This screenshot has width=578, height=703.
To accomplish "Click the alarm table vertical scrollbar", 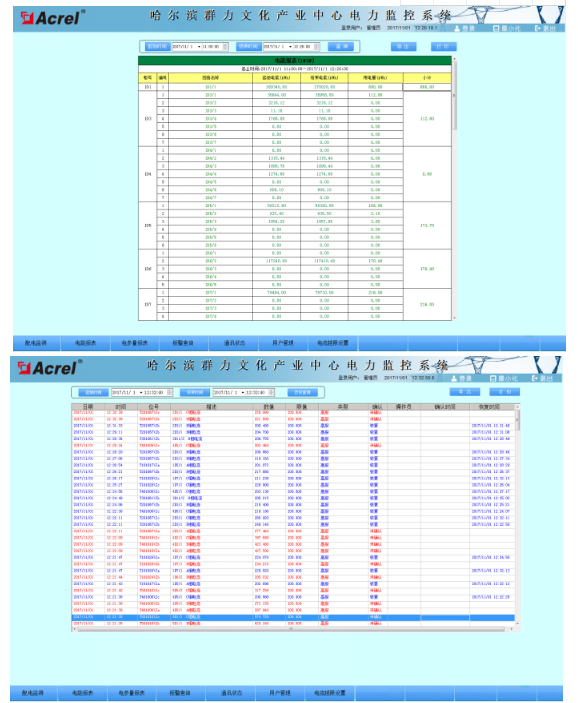I will [x=517, y=516].
